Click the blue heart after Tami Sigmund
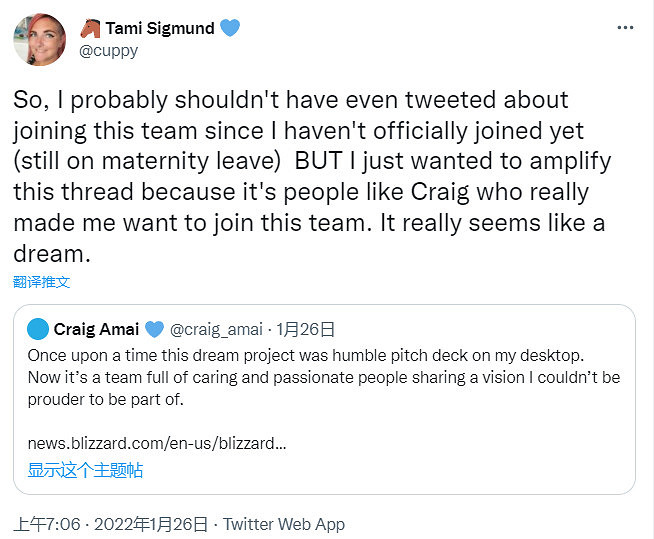The height and width of the screenshot is (539, 654). 230,28
